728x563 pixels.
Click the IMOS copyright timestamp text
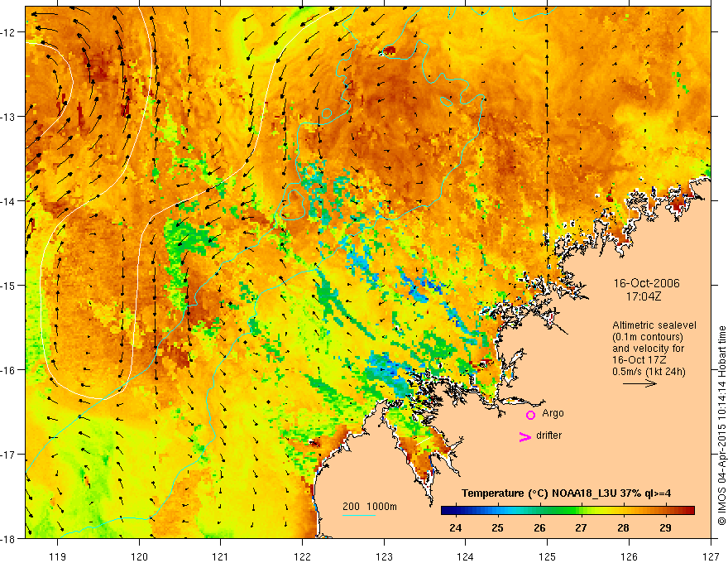pyautogui.click(x=721, y=426)
